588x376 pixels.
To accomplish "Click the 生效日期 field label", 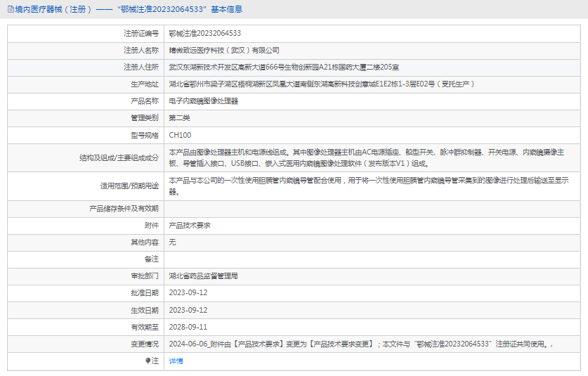I will point(145,311).
